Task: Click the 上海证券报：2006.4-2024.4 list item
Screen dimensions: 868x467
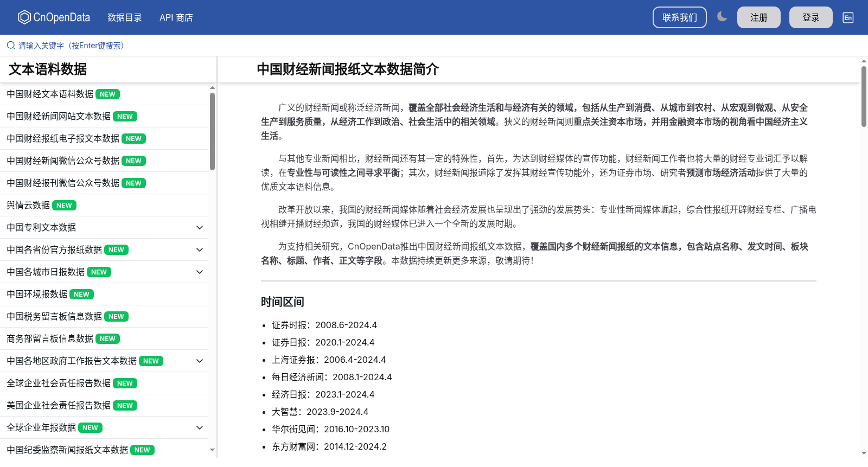Action: point(329,360)
